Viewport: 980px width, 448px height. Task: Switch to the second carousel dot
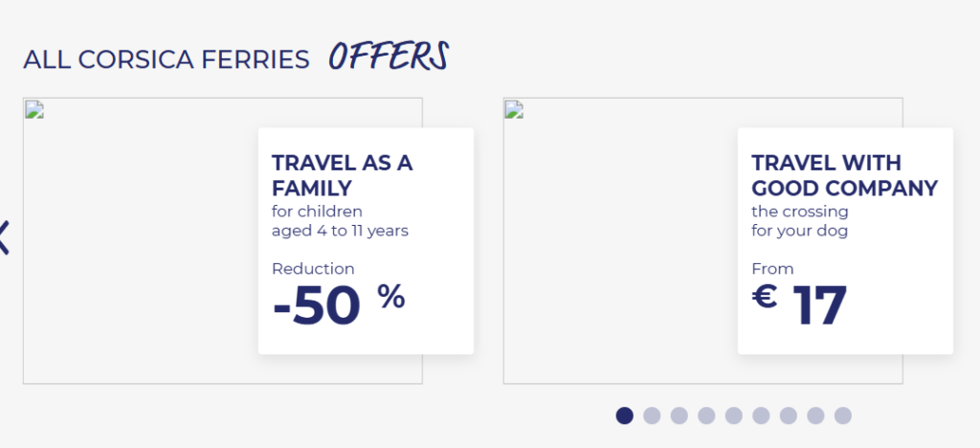(x=652, y=415)
